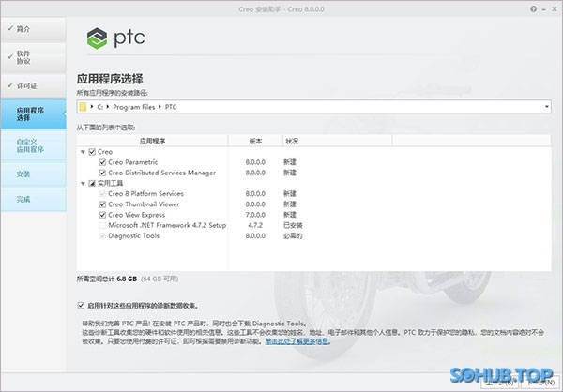Image resolution: width=563 pixels, height=392 pixels.
Task: Open the help question mark icon
Action: (x=533, y=9)
